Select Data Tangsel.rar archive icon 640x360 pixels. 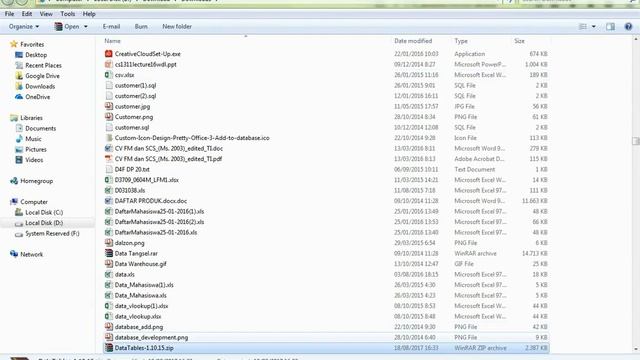(x=108, y=253)
